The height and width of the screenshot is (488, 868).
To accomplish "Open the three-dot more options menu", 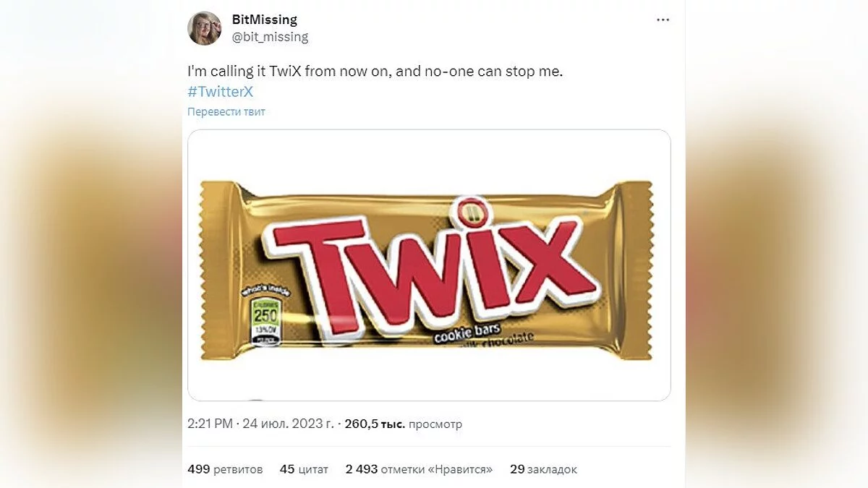I will point(663,20).
